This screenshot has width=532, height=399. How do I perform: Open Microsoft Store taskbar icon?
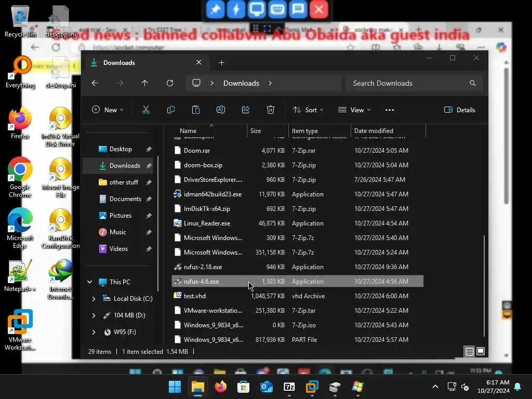click(243, 387)
